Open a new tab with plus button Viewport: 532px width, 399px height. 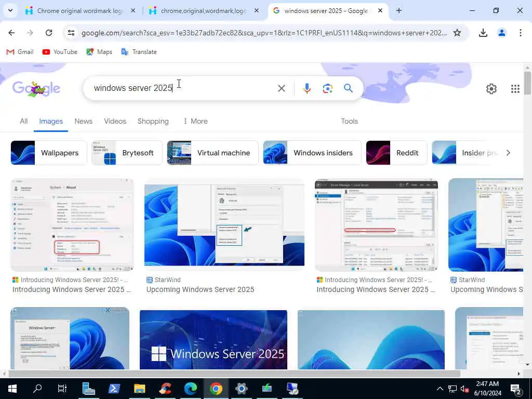tap(399, 11)
